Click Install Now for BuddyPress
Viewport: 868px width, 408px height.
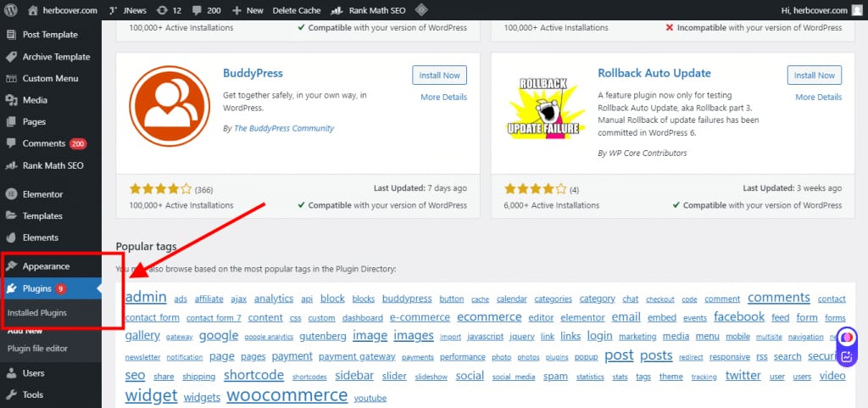pyautogui.click(x=440, y=75)
